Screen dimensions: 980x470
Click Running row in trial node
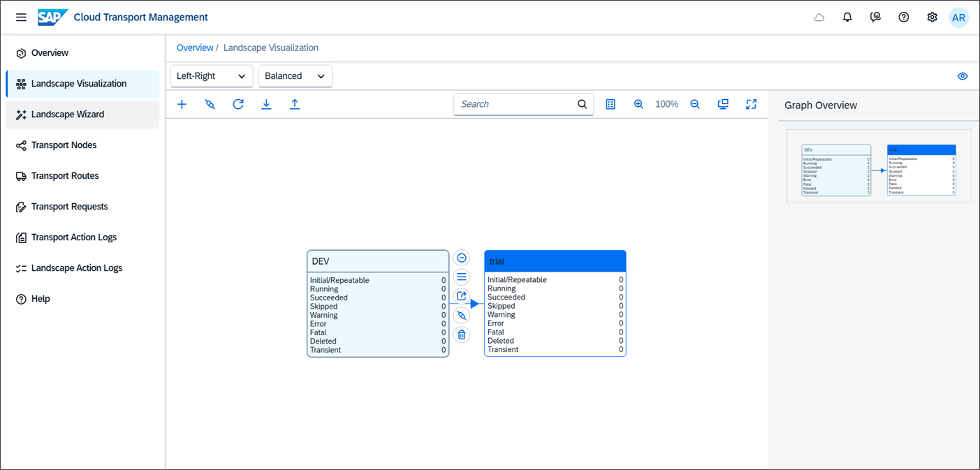pos(555,288)
